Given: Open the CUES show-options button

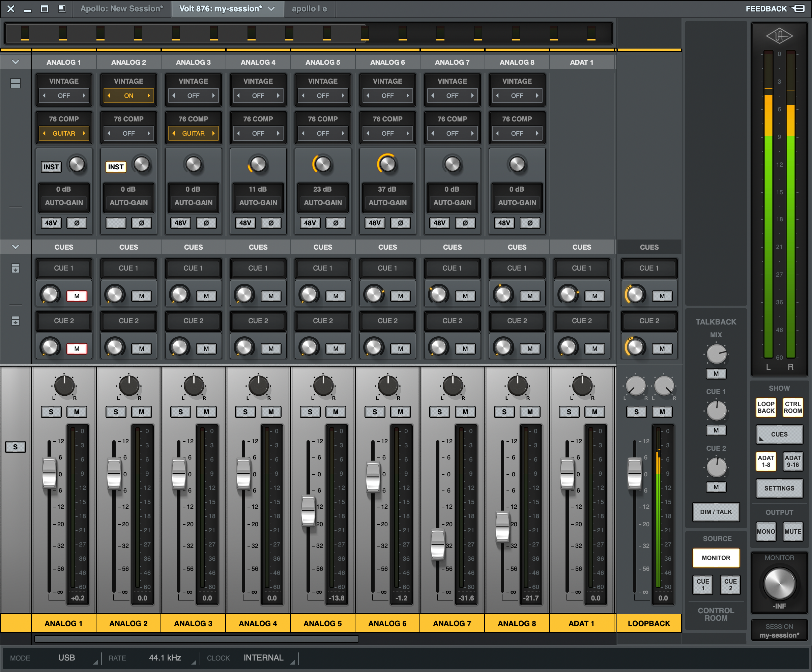Looking at the screenshot, I should (x=779, y=434).
